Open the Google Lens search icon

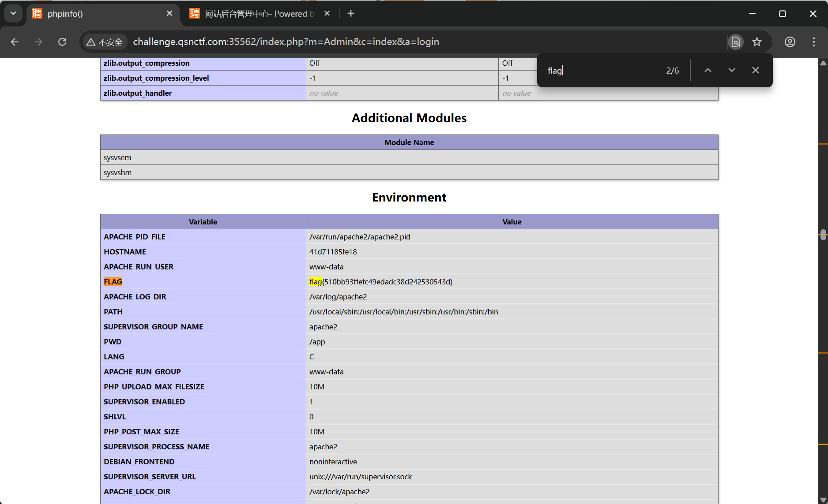735,42
